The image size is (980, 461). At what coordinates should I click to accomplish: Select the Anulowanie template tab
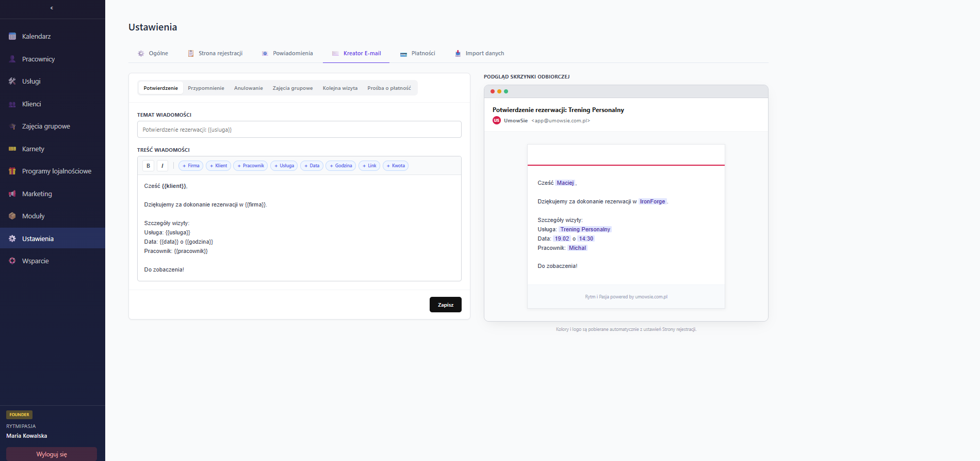(x=249, y=88)
